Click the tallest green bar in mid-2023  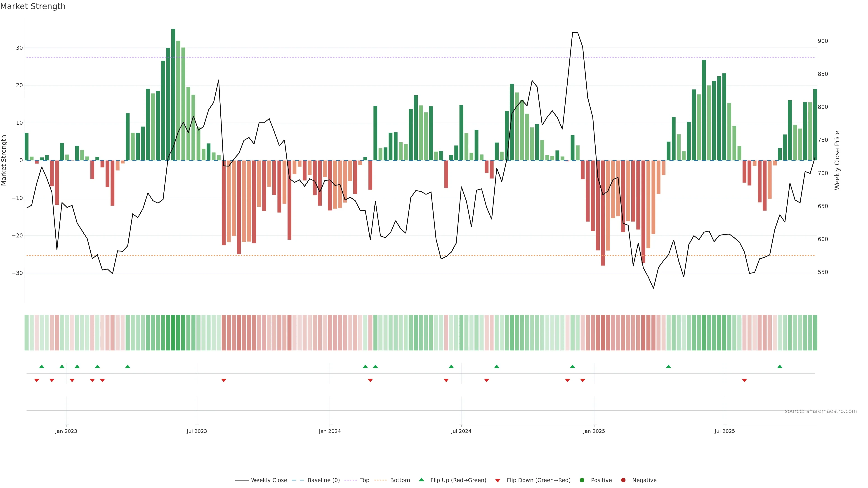tap(173, 94)
